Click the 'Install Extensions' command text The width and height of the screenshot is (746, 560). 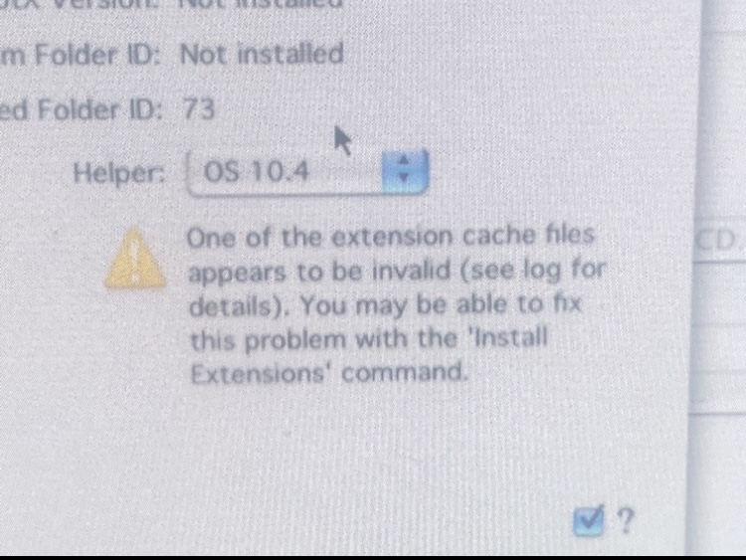click(369, 355)
